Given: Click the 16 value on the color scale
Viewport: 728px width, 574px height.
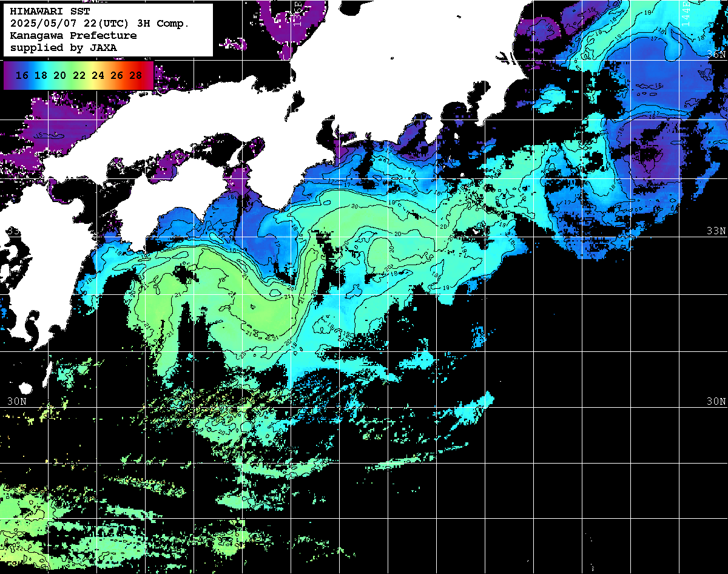Looking at the screenshot, I should (x=22, y=76).
